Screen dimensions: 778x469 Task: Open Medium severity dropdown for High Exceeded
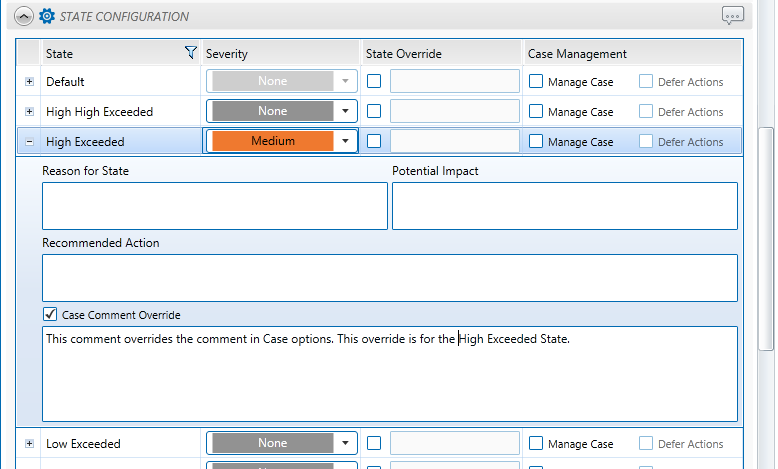345,141
